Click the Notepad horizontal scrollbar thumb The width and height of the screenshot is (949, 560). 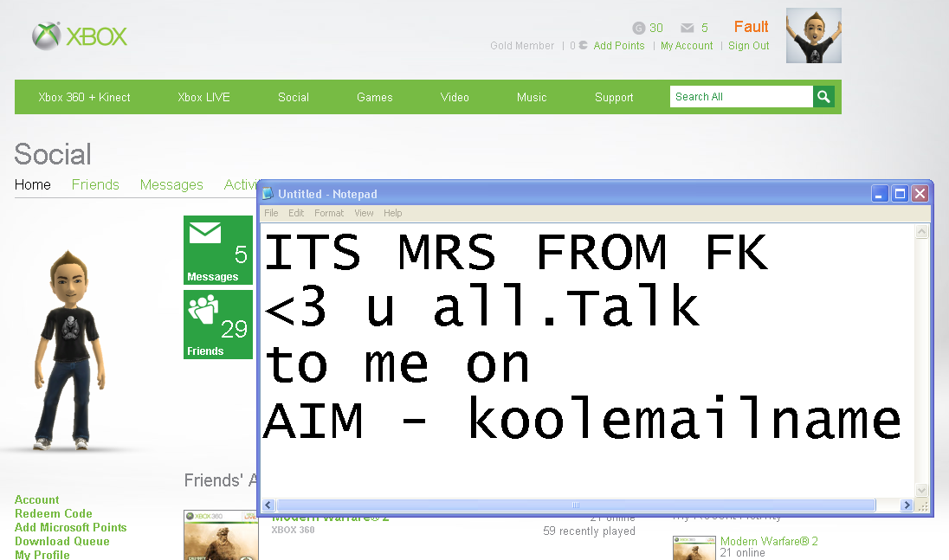(576, 505)
